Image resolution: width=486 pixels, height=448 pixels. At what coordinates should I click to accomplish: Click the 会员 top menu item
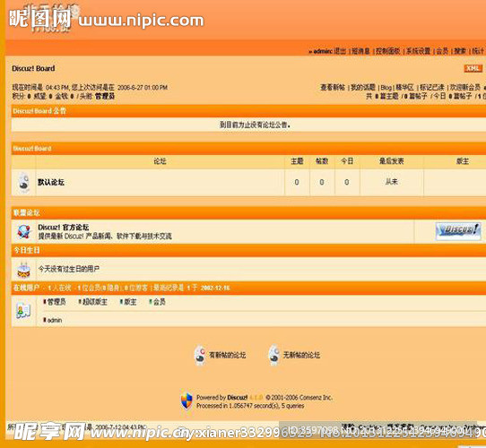pos(442,51)
